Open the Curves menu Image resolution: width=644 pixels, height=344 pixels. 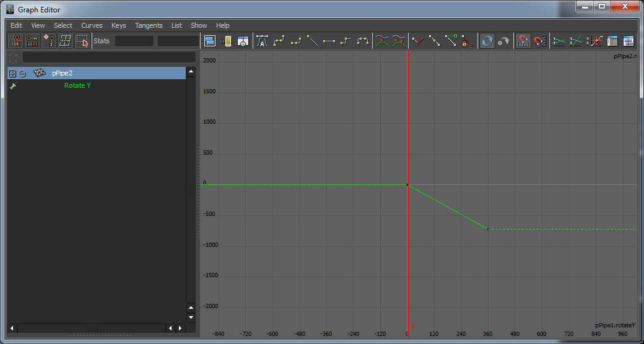(92, 25)
